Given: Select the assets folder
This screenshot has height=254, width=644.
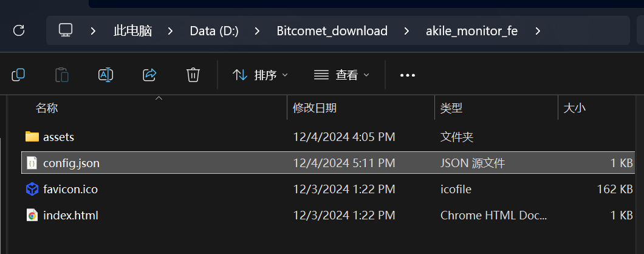Looking at the screenshot, I should coord(58,137).
